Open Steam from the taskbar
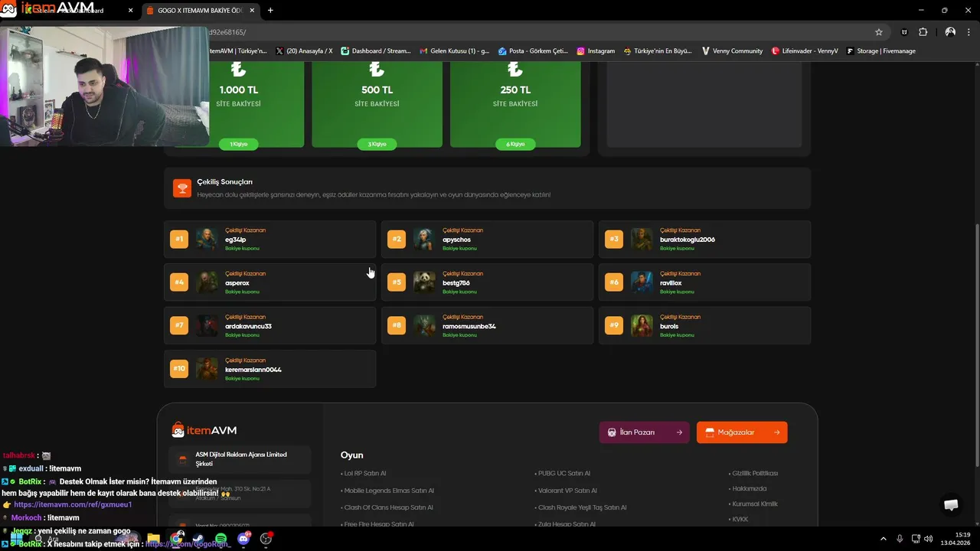980x551 pixels. click(198, 539)
